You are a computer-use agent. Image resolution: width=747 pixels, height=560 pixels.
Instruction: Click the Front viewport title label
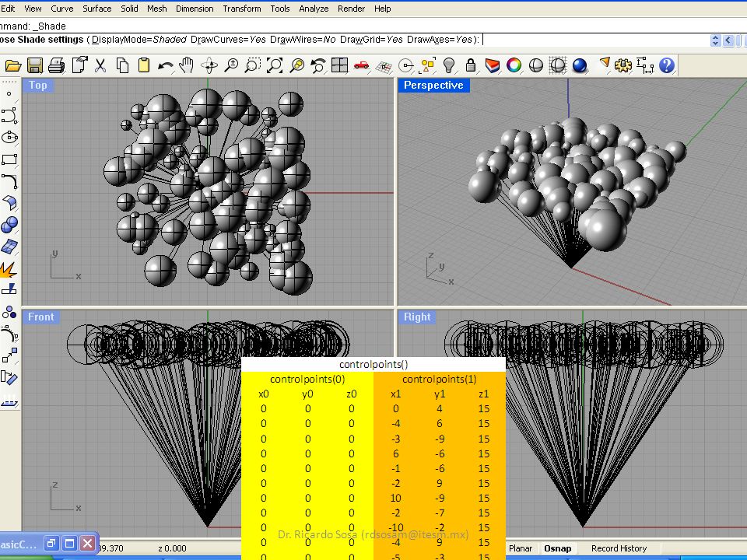coord(41,317)
